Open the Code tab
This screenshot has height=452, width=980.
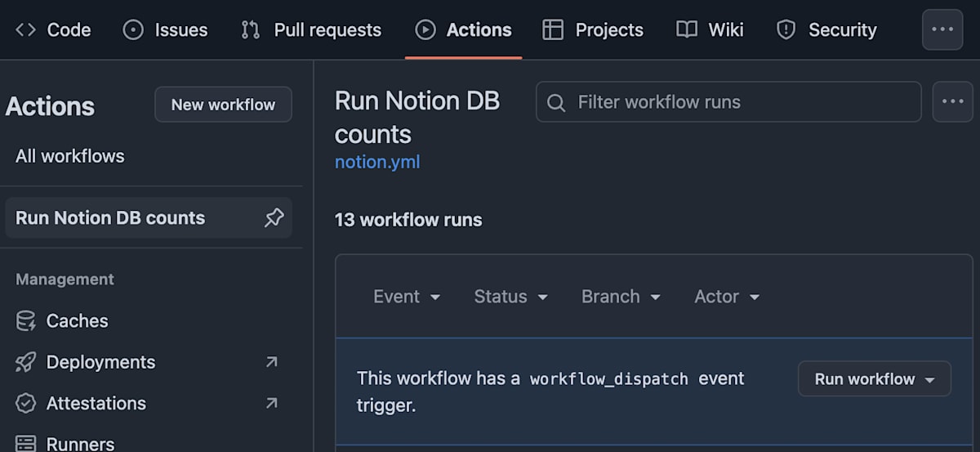tap(53, 30)
